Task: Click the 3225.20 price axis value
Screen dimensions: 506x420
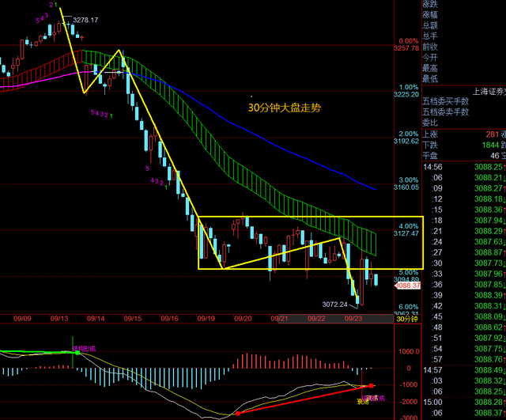Action: [406, 95]
